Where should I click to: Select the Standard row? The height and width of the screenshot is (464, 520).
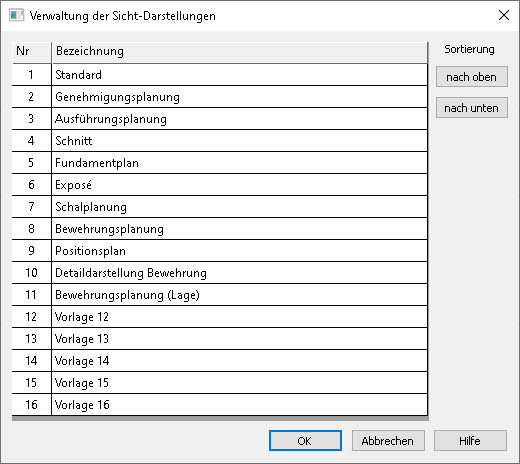click(220, 75)
